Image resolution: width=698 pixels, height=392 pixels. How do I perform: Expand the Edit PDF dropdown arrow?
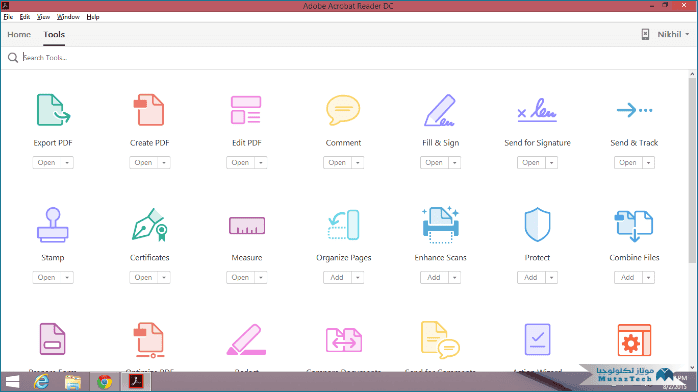tap(261, 163)
